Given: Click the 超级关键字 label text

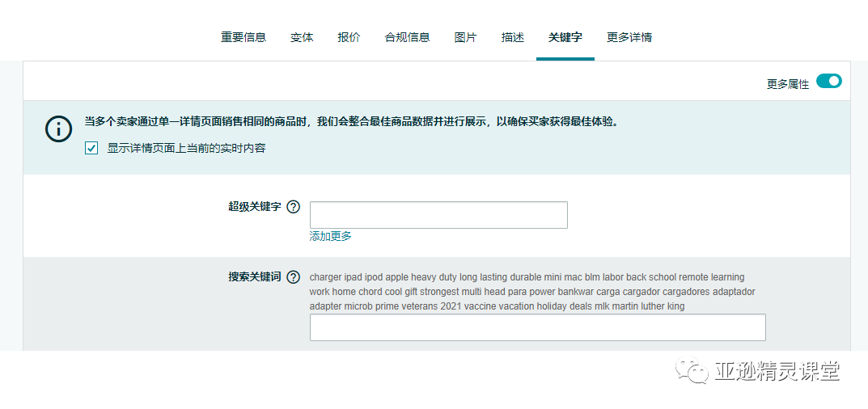Looking at the screenshot, I should (255, 207).
